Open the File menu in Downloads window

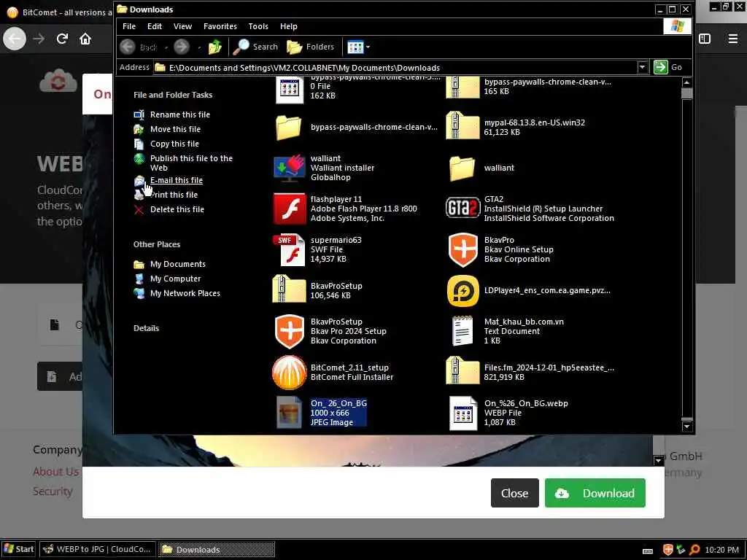[128, 26]
